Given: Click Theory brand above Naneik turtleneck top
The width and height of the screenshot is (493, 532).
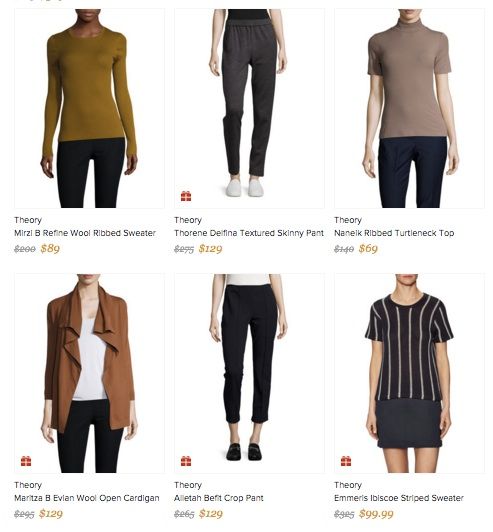Looking at the screenshot, I should pyautogui.click(x=348, y=220).
